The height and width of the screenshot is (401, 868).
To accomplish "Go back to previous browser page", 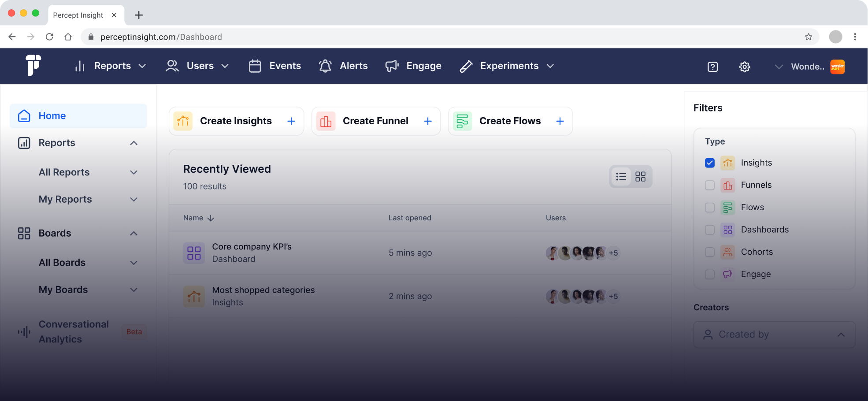I will point(12,37).
